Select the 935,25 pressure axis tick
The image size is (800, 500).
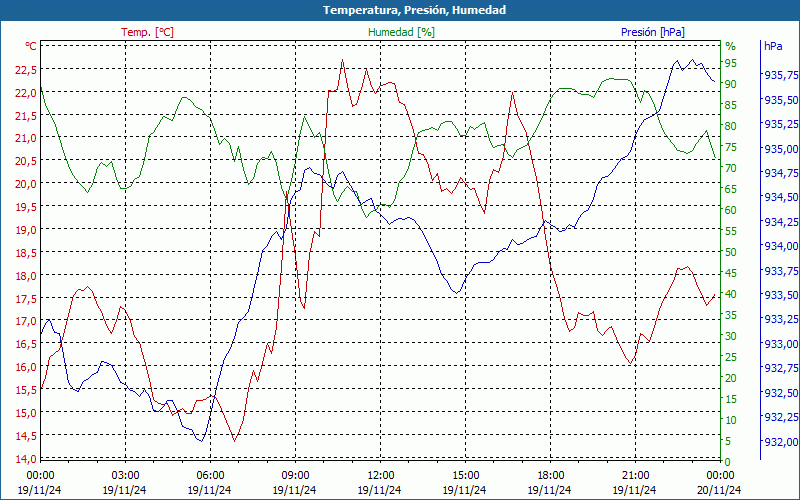click(x=781, y=124)
